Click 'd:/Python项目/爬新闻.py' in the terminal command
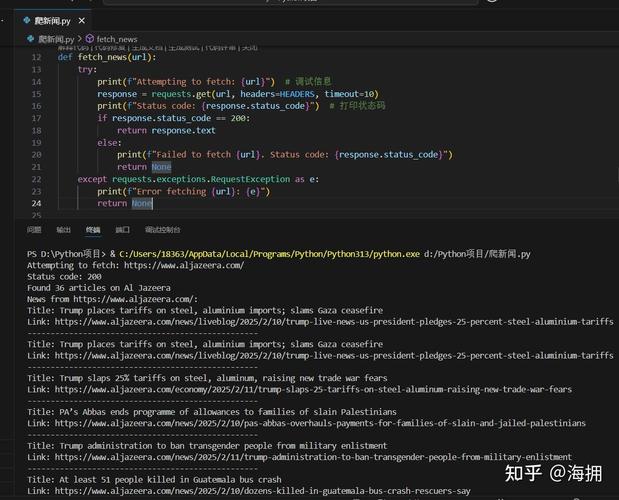The width and height of the screenshot is (619, 500). point(477,254)
